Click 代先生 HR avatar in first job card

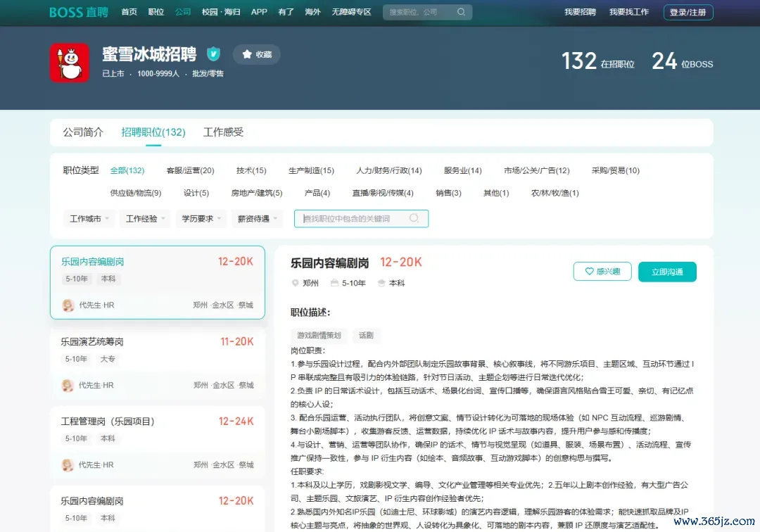click(68, 305)
